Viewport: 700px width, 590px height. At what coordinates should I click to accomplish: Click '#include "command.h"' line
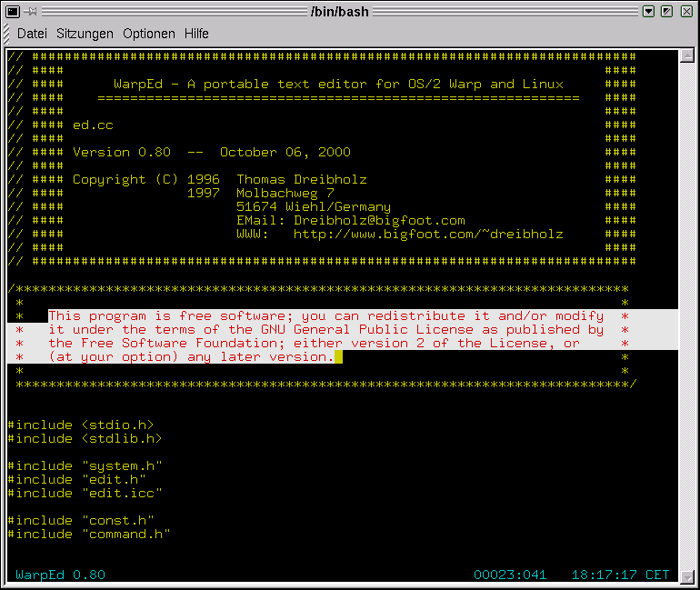pyautogui.click(x=89, y=535)
